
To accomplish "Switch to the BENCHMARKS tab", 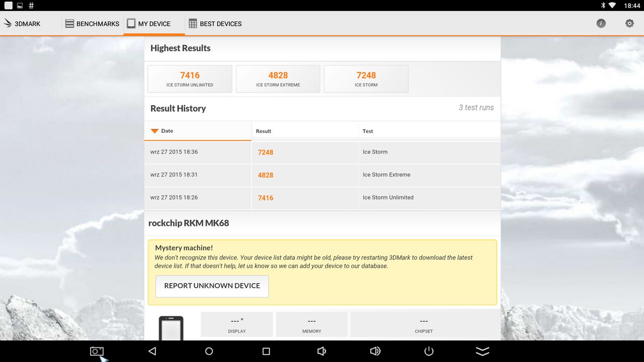I will (92, 24).
